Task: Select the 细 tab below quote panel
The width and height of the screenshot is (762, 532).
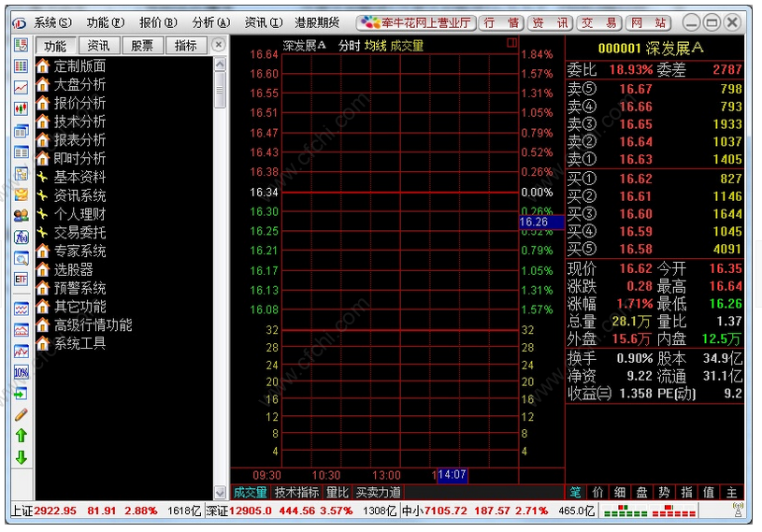Action: click(x=620, y=492)
